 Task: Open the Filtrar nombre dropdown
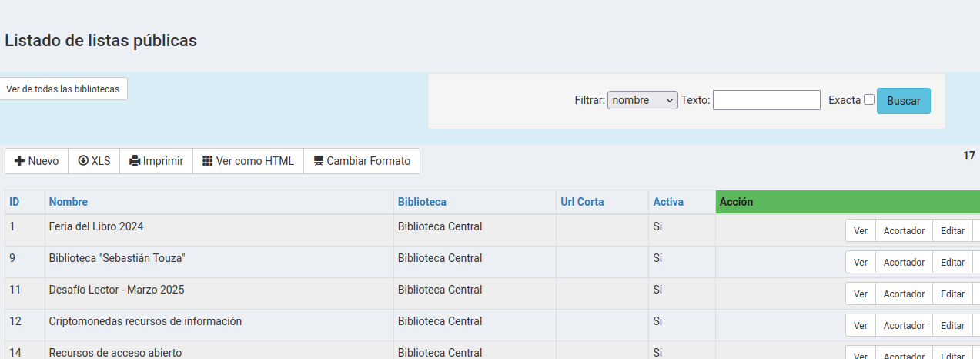coord(642,100)
